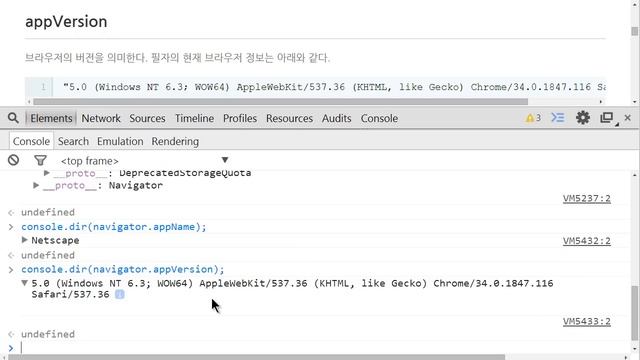The image size is (640, 360).
Task: Switch to the Network panel
Action: tap(101, 118)
